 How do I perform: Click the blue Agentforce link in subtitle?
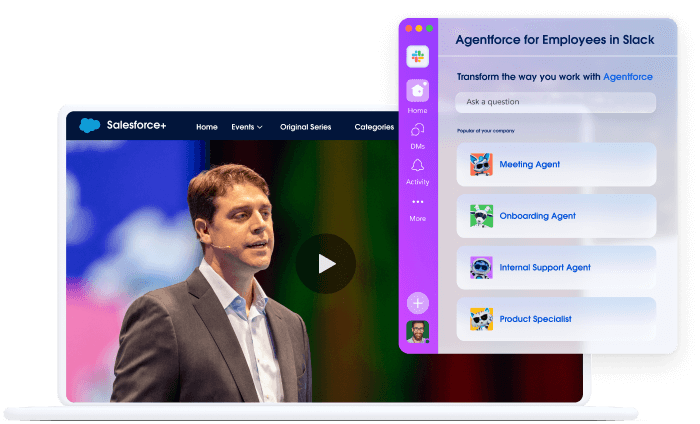click(x=628, y=77)
